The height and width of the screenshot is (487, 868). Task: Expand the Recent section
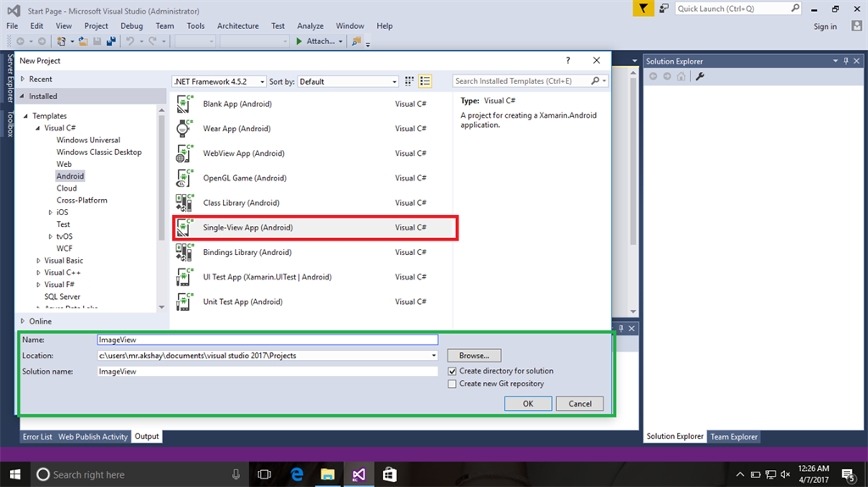tap(23, 79)
